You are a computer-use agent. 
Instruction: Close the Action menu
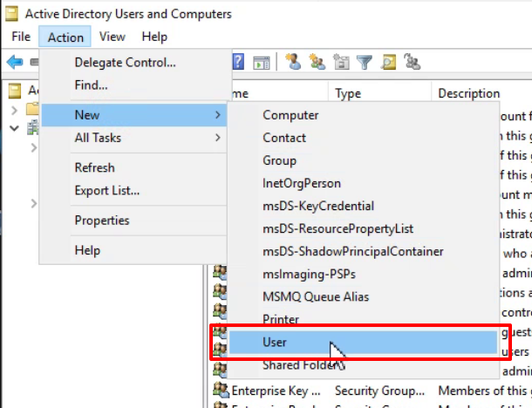(65, 37)
